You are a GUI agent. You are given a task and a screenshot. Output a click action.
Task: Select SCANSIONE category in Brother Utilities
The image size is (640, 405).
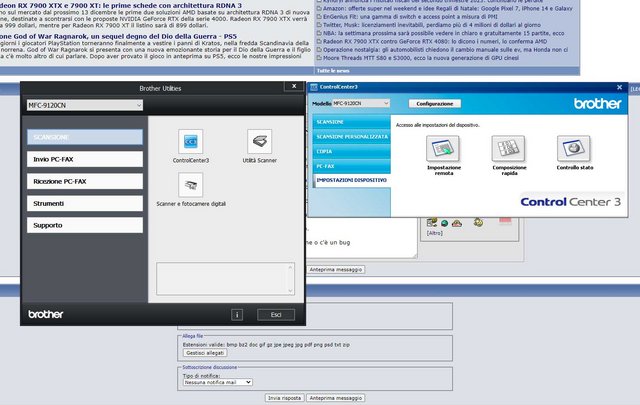click(85, 137)
